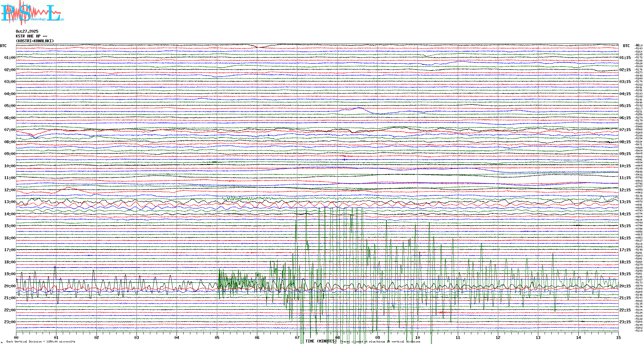
Task: Click the left UTC axis header
Action: pos(3,46)
